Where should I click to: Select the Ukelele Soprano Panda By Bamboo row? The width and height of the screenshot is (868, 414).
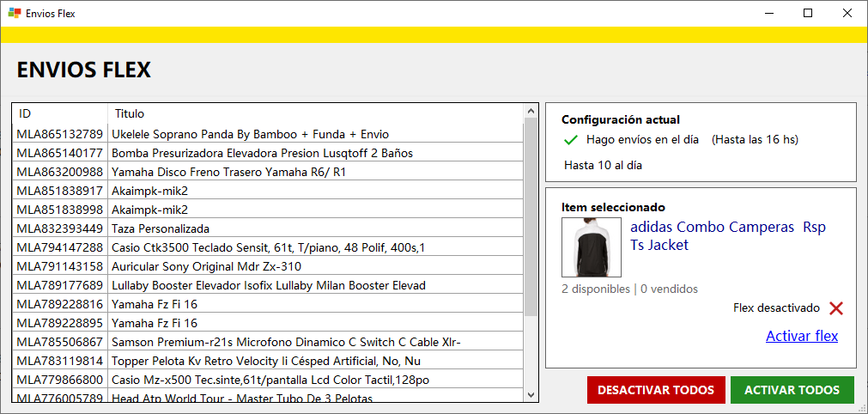(268, 133)
